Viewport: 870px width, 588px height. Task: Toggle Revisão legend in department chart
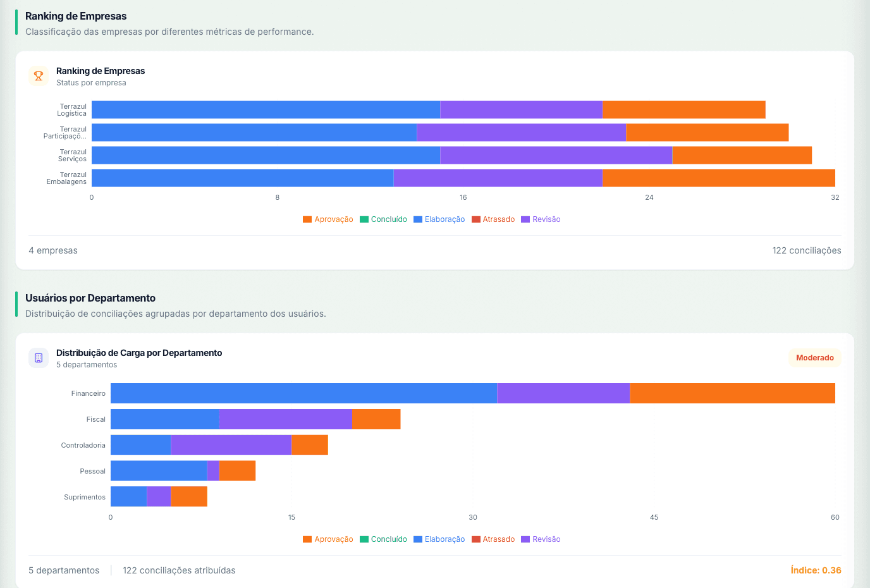(x=541, y=539)
